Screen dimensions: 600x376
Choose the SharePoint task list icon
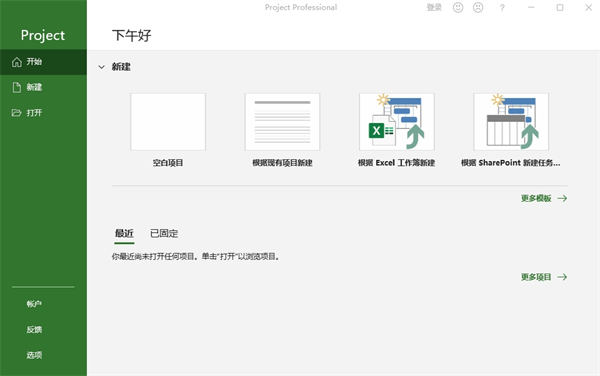[x=511, y=122]
